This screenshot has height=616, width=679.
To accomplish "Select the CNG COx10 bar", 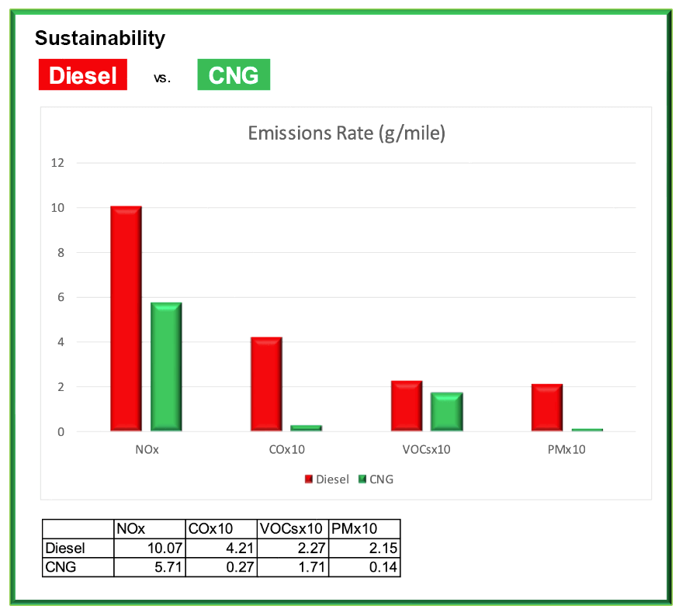I will [307, 427].
